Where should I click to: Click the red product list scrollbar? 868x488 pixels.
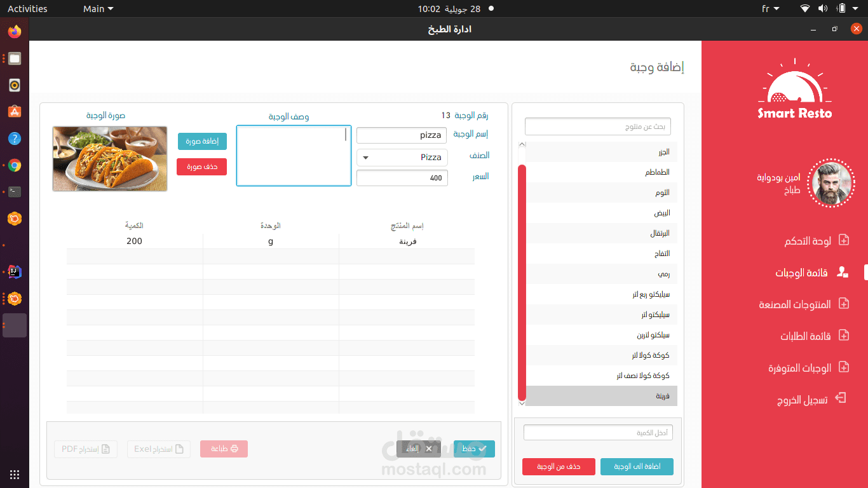point(522,282)
